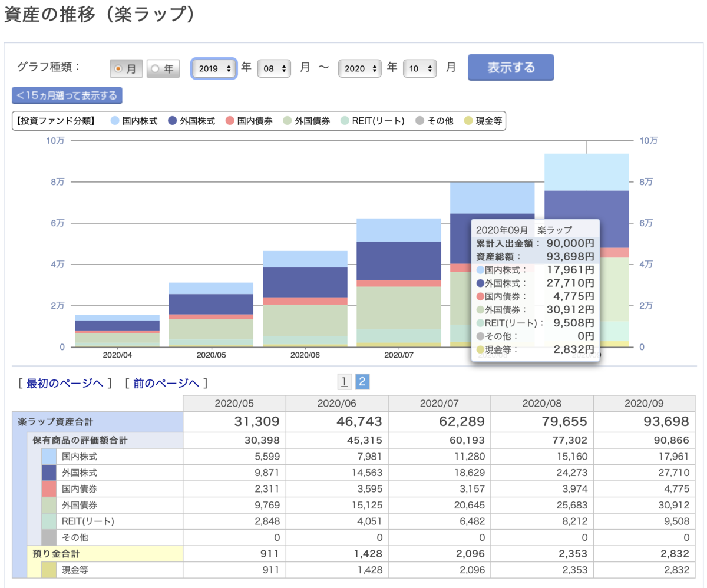
Task: Click the 現金等 yellow swatch in table
Action: 48,570
